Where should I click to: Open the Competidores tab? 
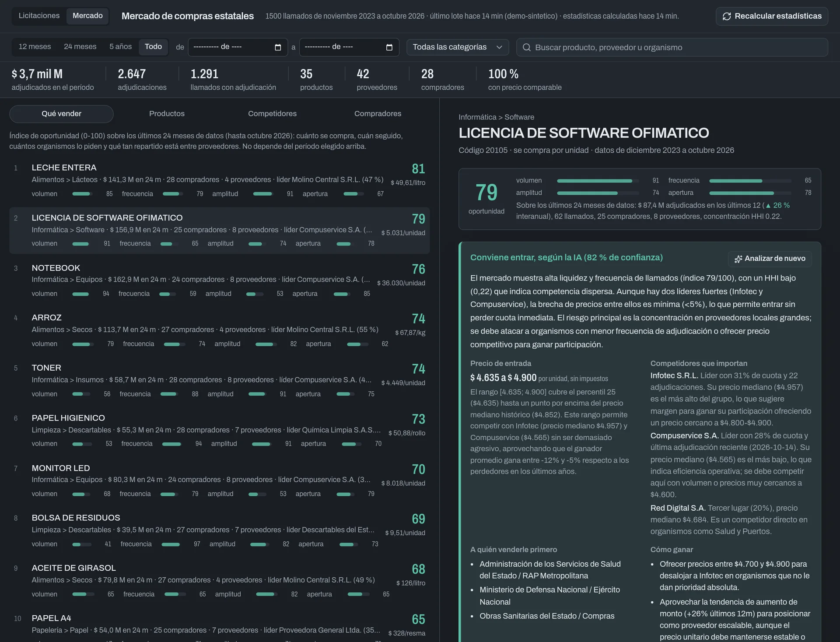(272, 114)
